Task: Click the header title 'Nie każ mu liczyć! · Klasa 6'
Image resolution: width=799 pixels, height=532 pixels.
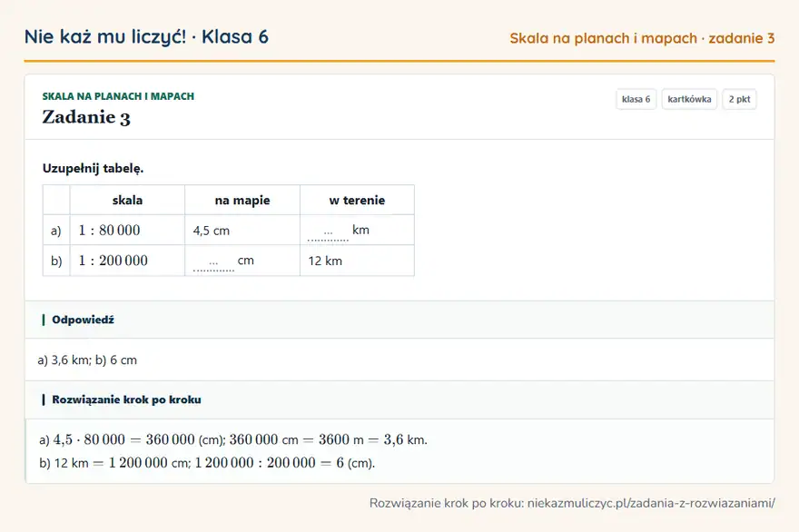Action: (x=146, y=36)
